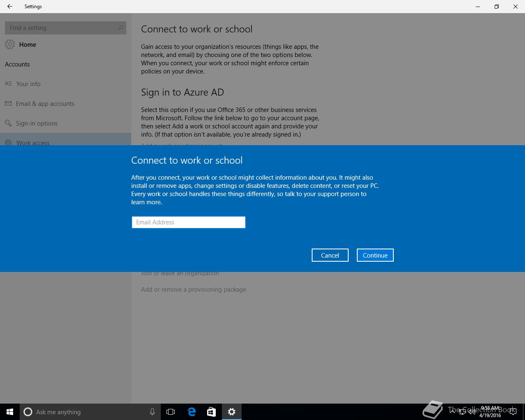The image size is (525, 420).
Task: Click the Accounts heading in the sidebar
Action: [17, 64]
